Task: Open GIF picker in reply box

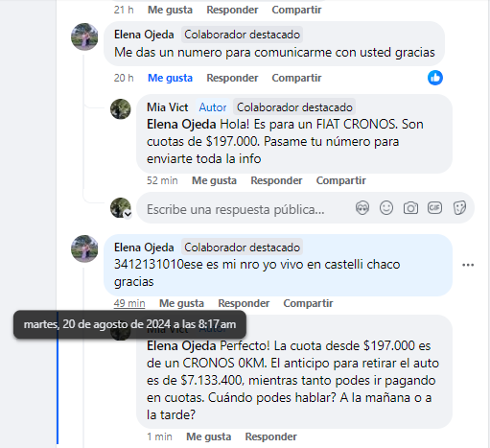Action: [434, 208]
